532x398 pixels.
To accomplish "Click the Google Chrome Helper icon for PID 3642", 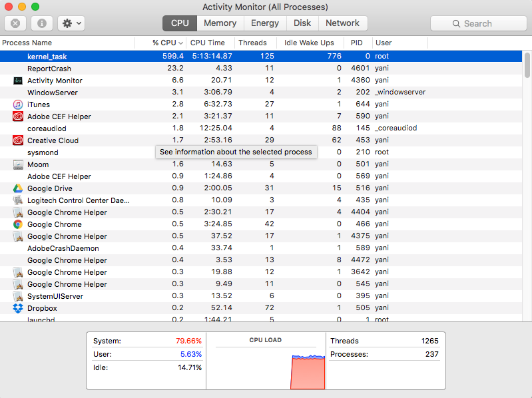I will pyautogui.click(x=17, y=272).
